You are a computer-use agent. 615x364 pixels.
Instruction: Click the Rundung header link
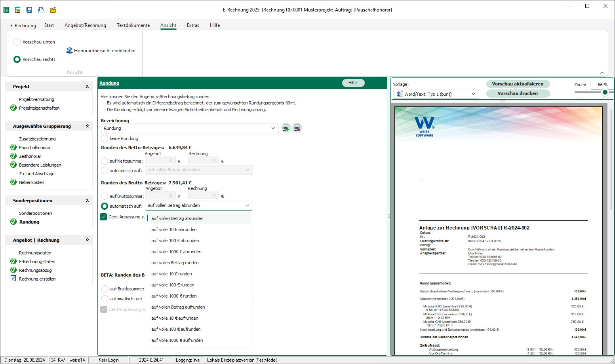pyautogui.click(x=109, y=83)
